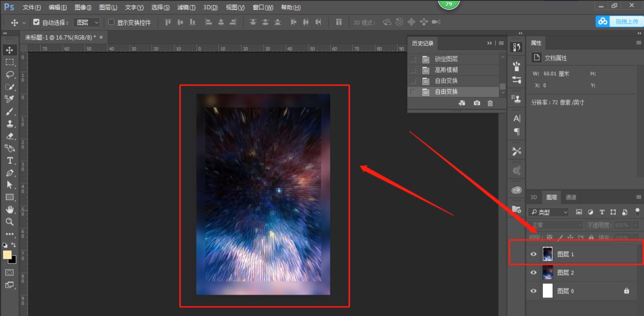Expand the History panel double-arrow
Image resolution: width=644 pixels, height=316 pixels.
tap(489, 43)
